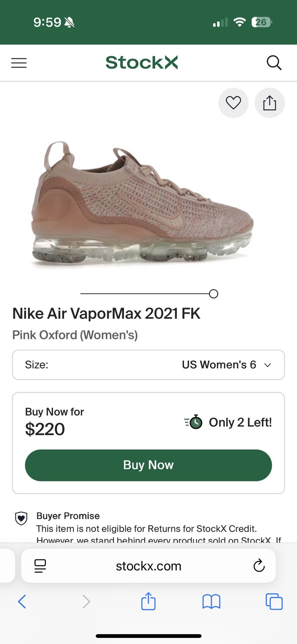Tap the Only 2 Left stopwatch icon
This screenshot has width=297, height=644.
point(194,422)
